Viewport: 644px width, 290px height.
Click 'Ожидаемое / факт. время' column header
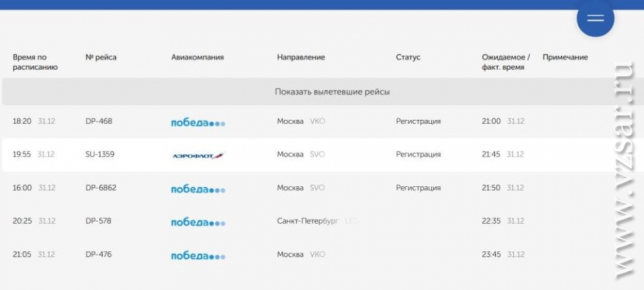pos(505,62)
